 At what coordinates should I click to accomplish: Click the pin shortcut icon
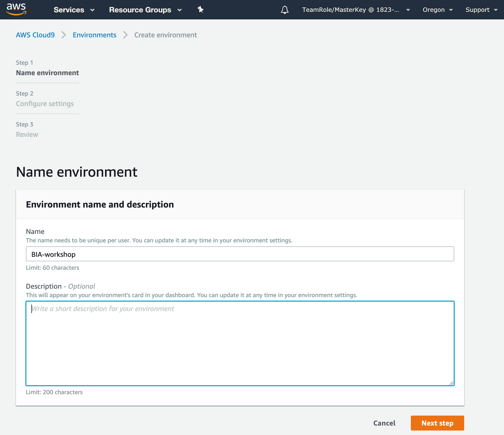(x=200, y=10)
